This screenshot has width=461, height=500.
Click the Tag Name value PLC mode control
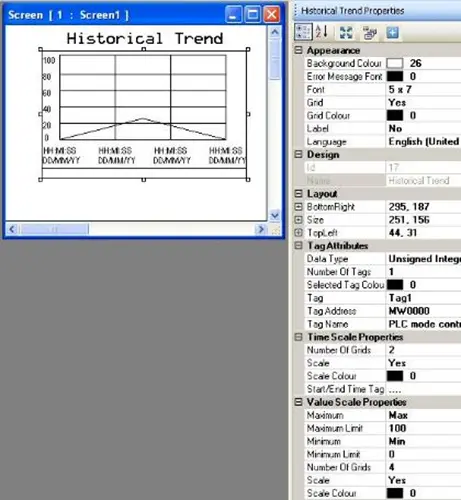click(x=424, y=324)
